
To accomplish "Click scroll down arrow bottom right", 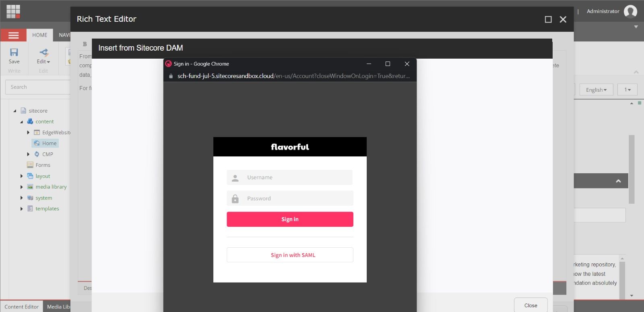I will (x=632, y=296).
